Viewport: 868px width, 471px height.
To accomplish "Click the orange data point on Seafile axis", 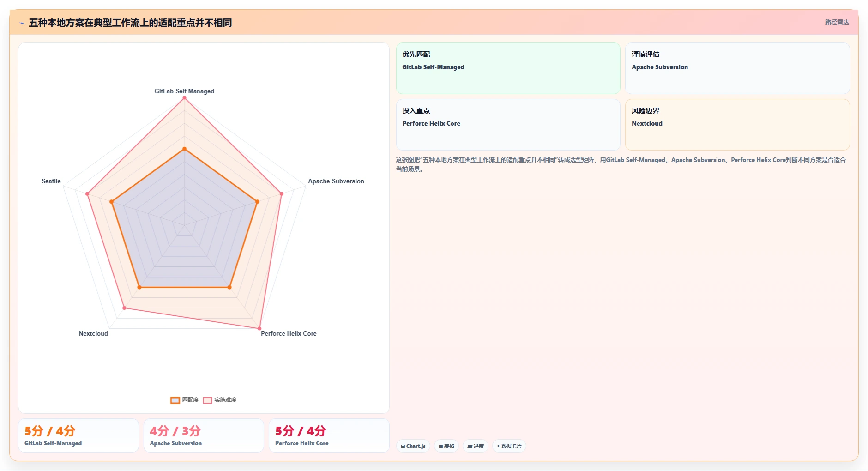I will coord(111,202).
